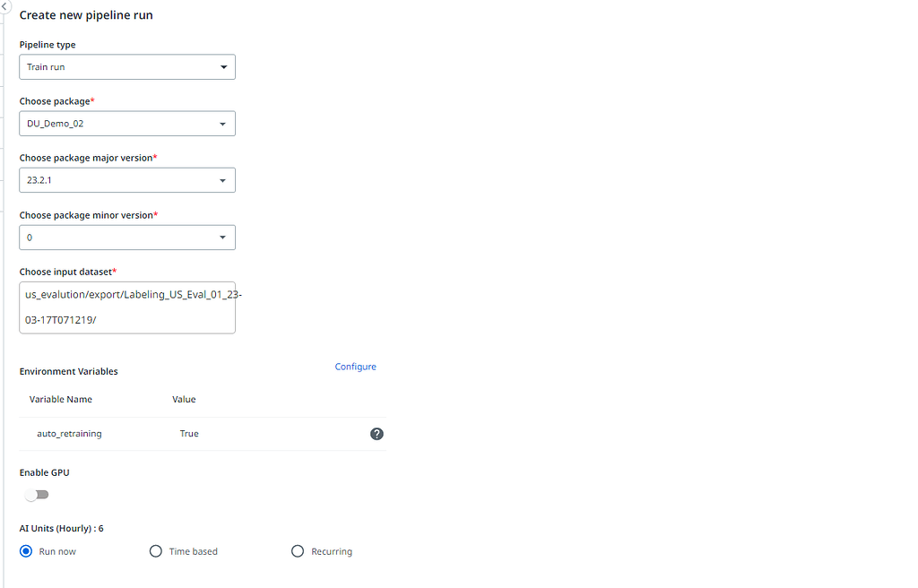Click the AI Units (Hourly) label
The height and width of the screenshot is (588, 918).
pyautogui.click(x=61, y=529)
